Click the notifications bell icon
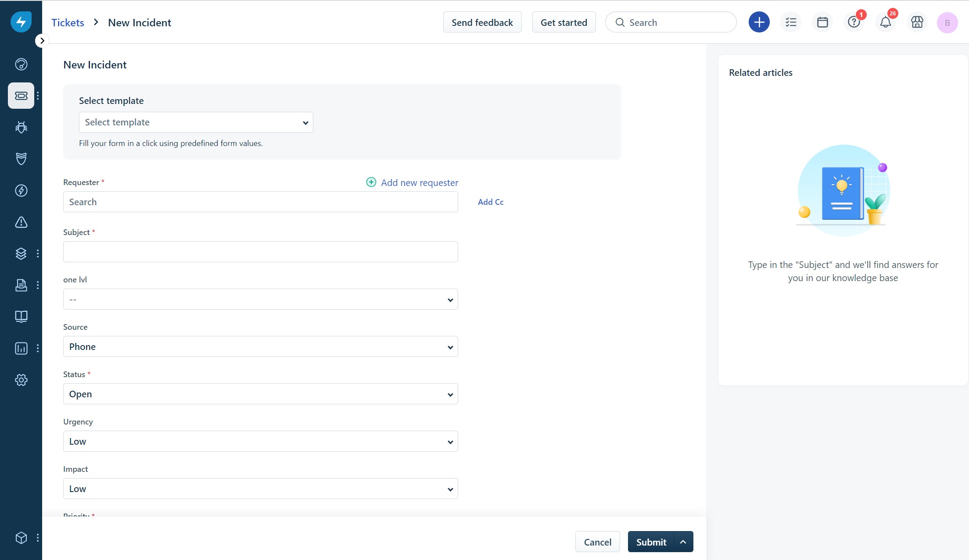 [x=885, y=22]
